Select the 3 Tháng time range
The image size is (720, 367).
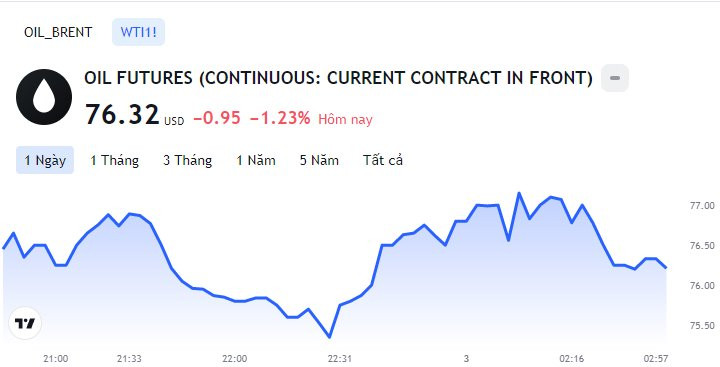coord(187,160)
